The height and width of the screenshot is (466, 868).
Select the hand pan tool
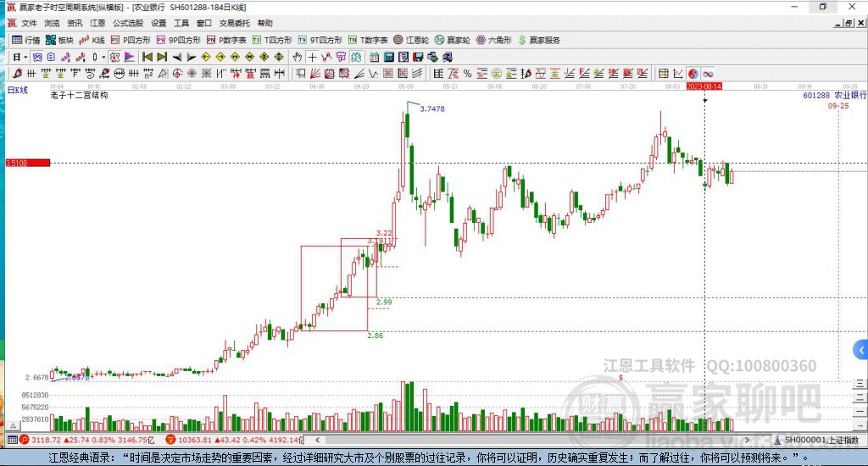point(298,57)
